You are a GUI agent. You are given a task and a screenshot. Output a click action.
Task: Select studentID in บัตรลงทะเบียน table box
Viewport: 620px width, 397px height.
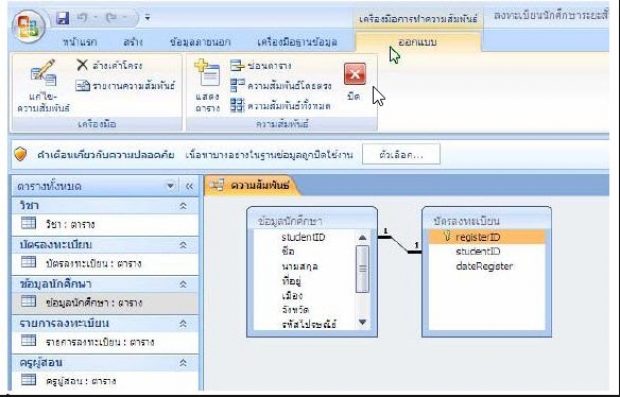pyautogui.click(x=478, y=251)
